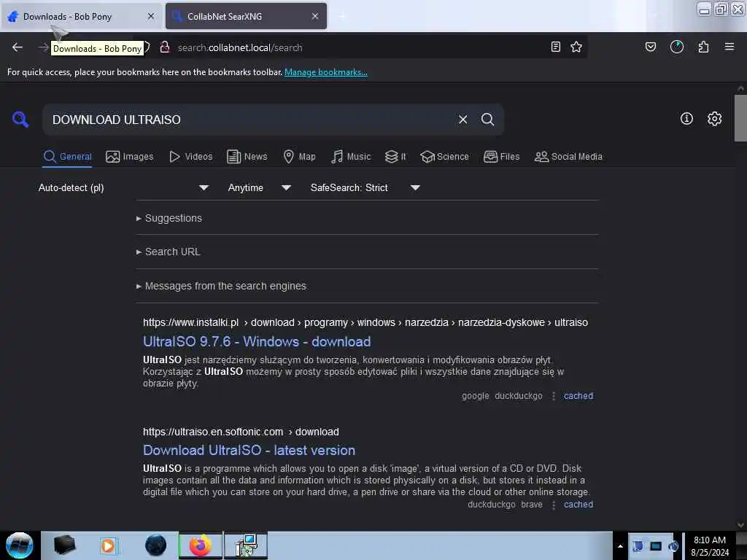
Task: Open the black folder taskbar icon
Action: [64, 545]
